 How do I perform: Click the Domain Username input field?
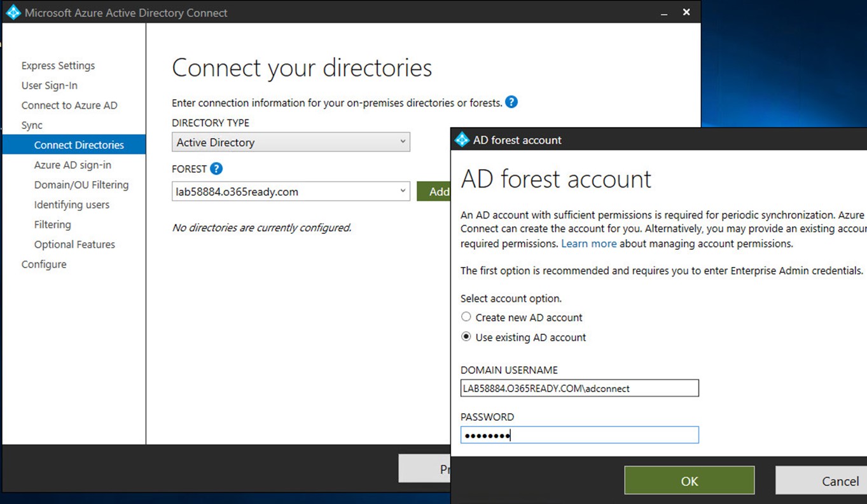[579, 388]
